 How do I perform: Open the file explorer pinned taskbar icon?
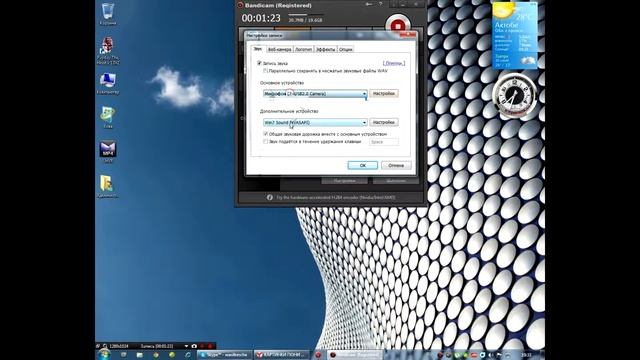pos(140,355)
